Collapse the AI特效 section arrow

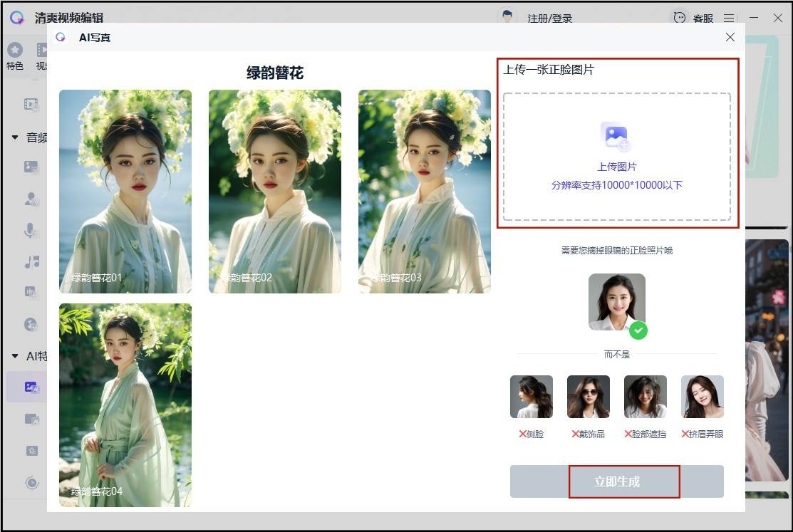[15, 356]
